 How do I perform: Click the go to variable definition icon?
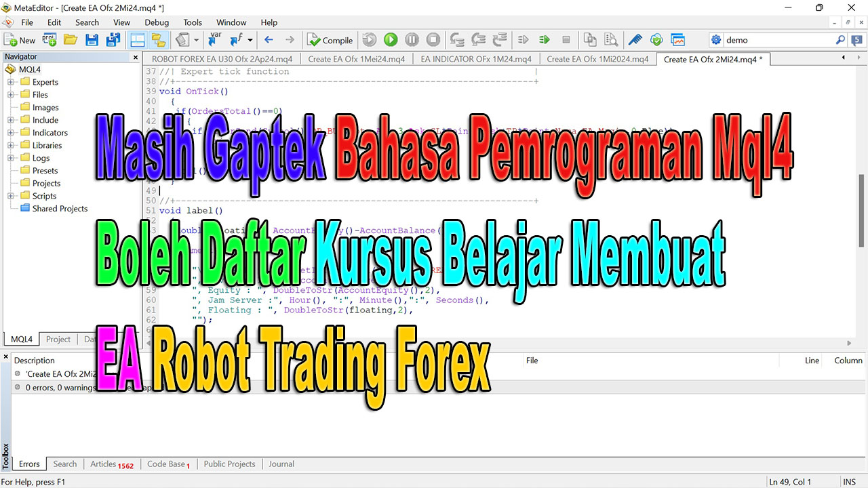pyautogui.click(x=216, y=40)
